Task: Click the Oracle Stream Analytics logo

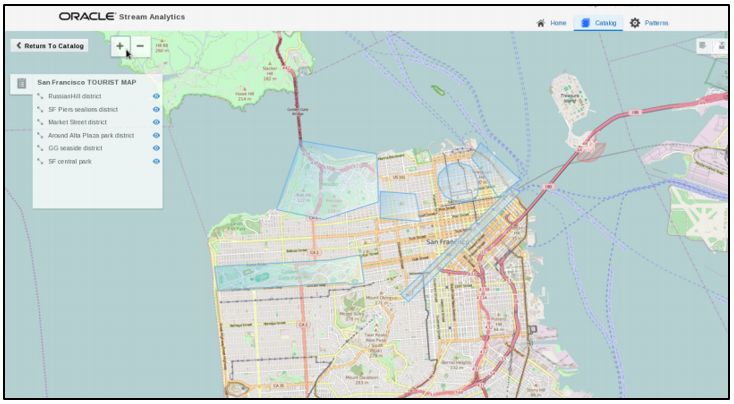Action: 122,16
